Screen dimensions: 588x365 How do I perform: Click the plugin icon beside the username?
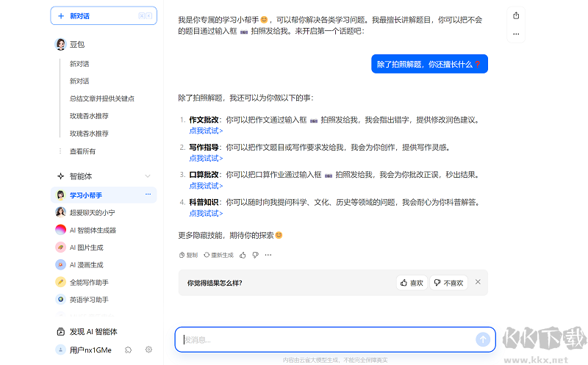pos(128,350)
